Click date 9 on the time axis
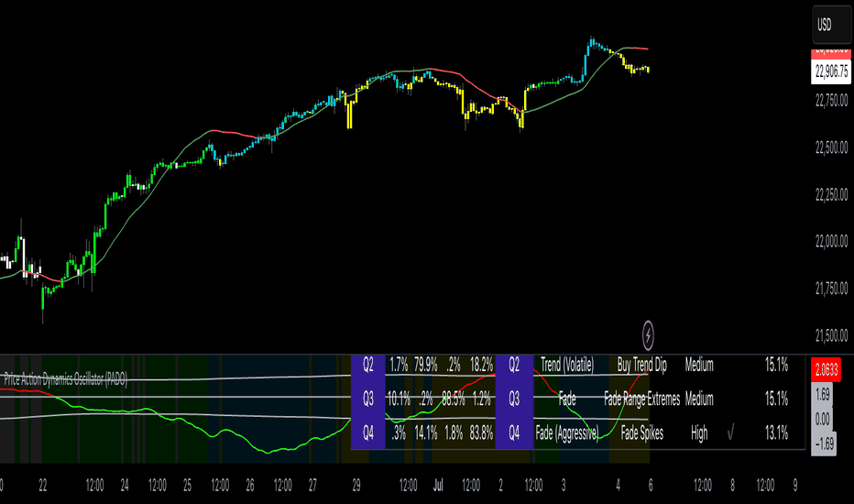854x504 pixels. [795, 485]
